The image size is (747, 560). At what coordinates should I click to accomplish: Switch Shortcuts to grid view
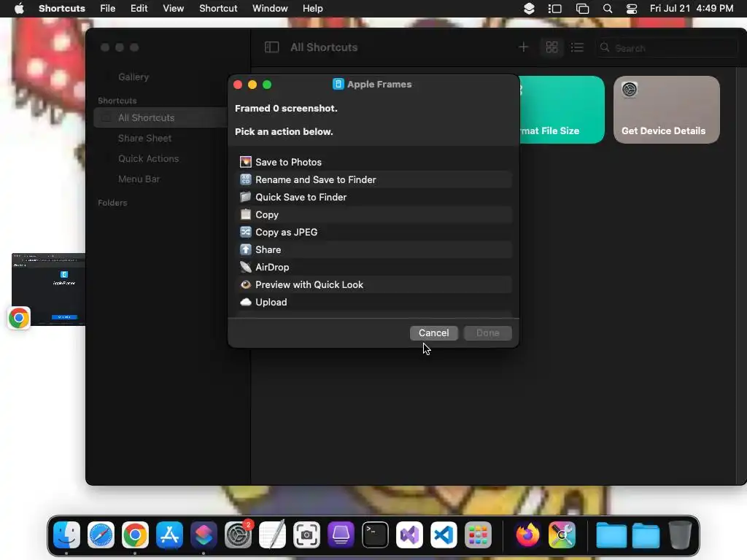tap(551, 47)
